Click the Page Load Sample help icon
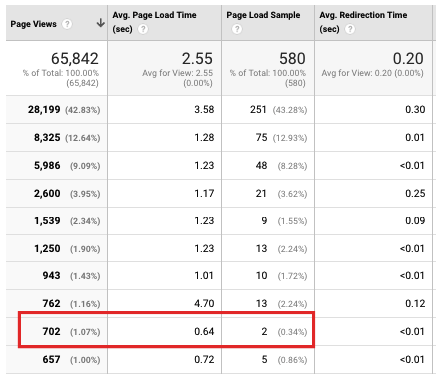Image resolution: width=438 pixels, height=380 pixels. (237, 29)
